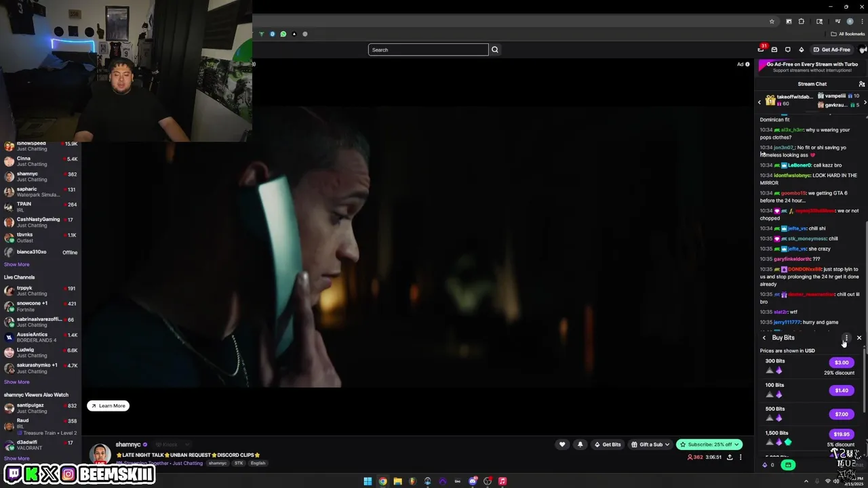Click the green channel points button

pyautogui.click(x=788, y=465)
